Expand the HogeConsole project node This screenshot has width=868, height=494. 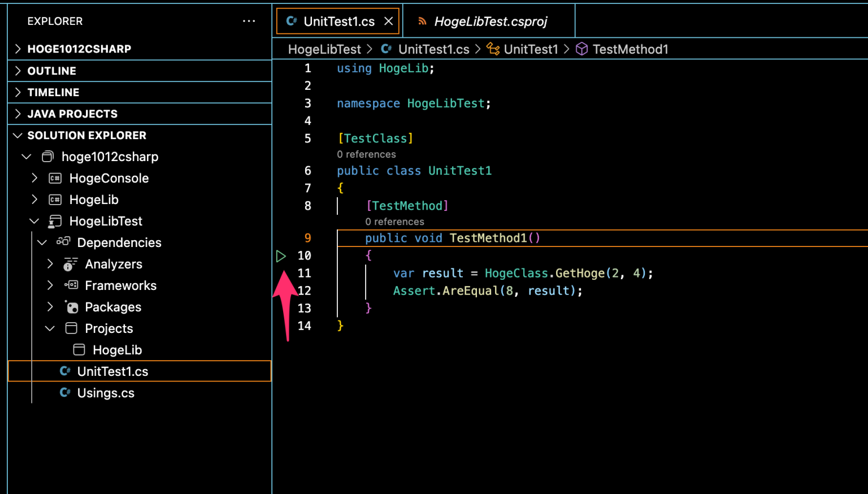coord(34,178)
